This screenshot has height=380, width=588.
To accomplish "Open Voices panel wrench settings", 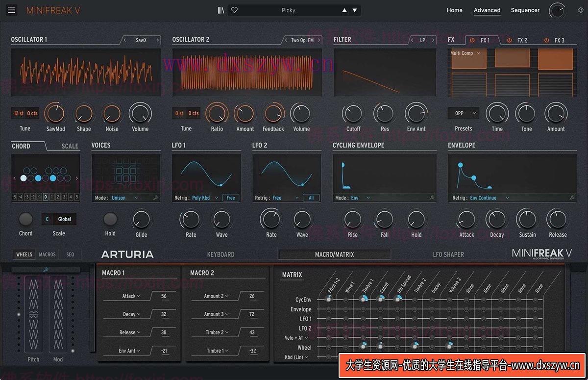I will [x=156, y=198].
